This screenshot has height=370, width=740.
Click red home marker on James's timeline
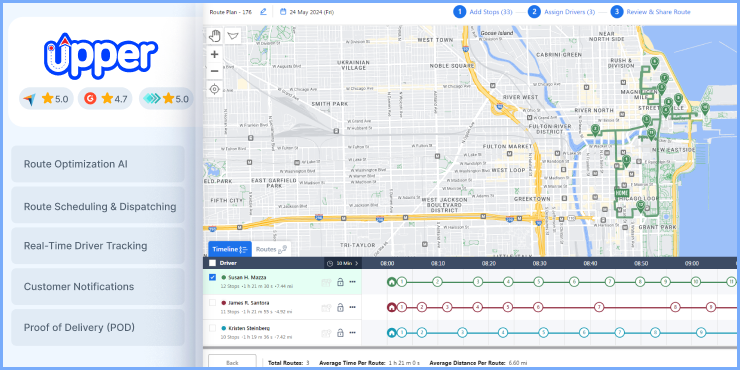[x=391, y=307]
